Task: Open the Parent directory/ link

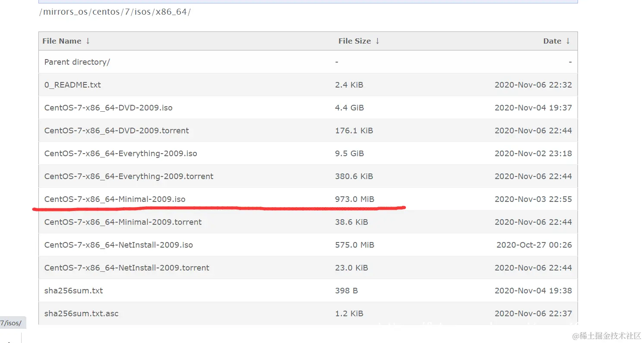Action: pos(77,62)
